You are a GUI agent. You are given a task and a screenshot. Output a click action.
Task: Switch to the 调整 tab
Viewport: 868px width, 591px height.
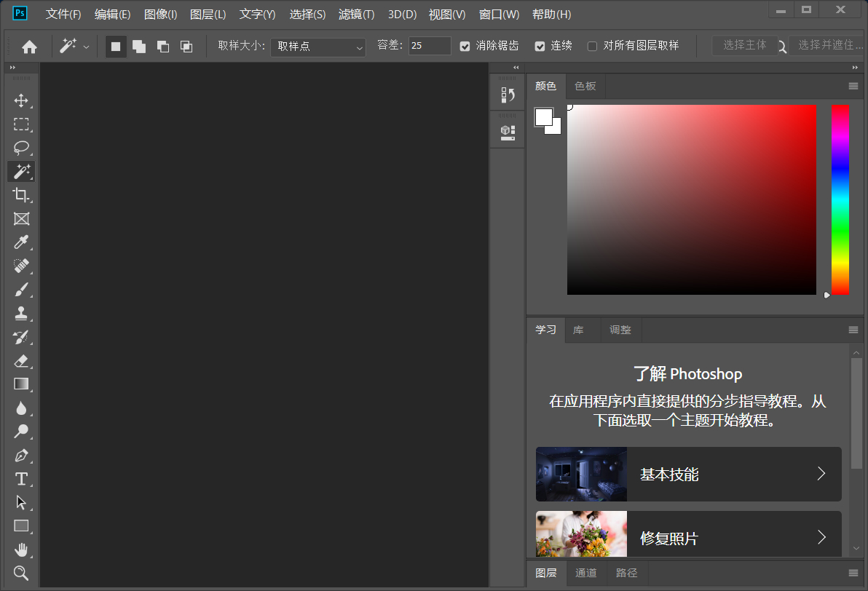pyautogui.click(x=620, y=330)
